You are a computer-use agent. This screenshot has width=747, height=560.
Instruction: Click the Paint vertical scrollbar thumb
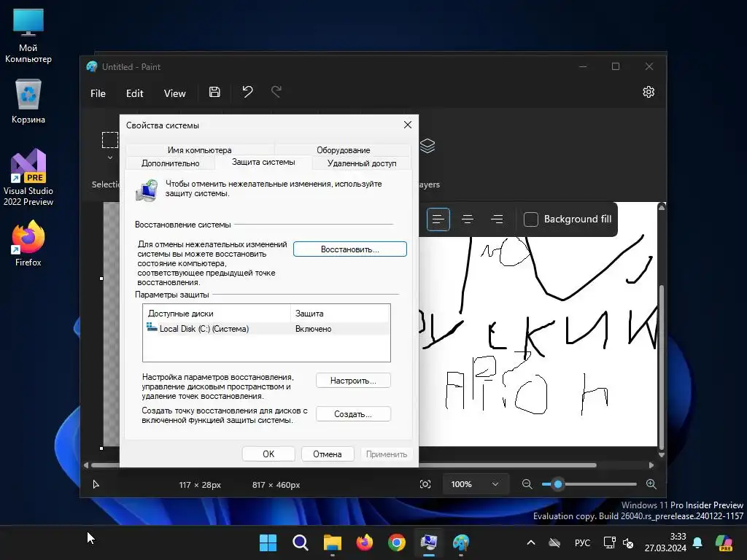pyautogui.click(x=661, y=367)
